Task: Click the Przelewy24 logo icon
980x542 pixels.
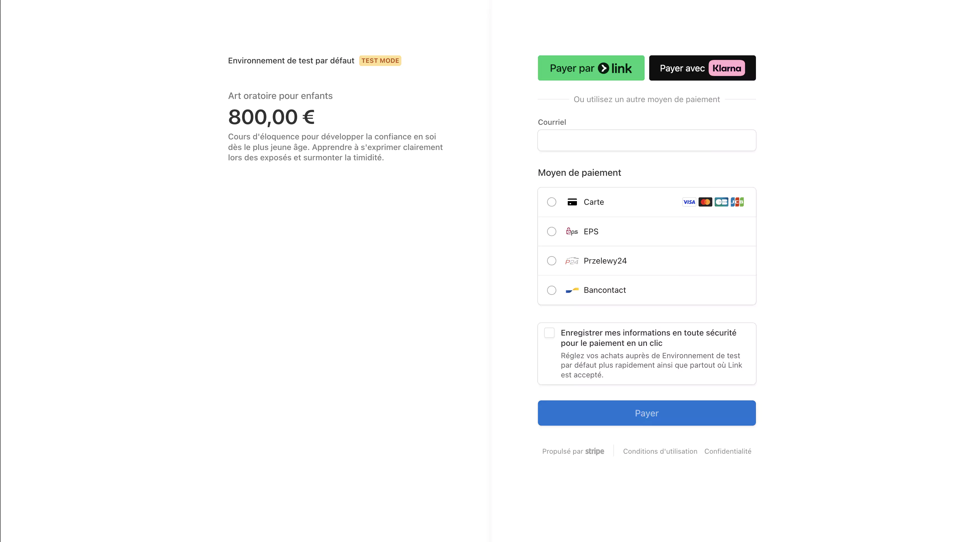Action: coord(572,261)
